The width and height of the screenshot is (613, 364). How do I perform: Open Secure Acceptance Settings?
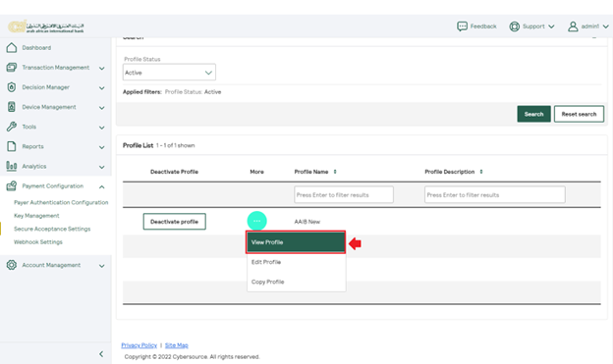coord(52,229)
